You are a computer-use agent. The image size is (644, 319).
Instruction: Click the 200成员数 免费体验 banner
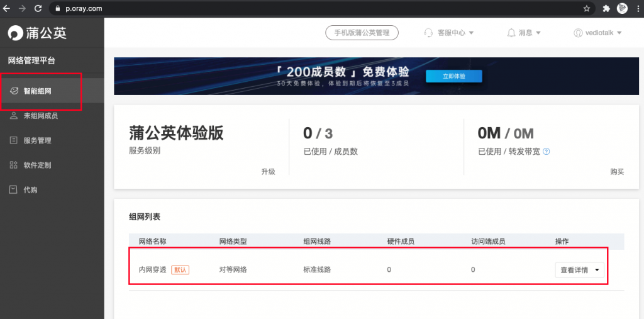tap(375, 76)
